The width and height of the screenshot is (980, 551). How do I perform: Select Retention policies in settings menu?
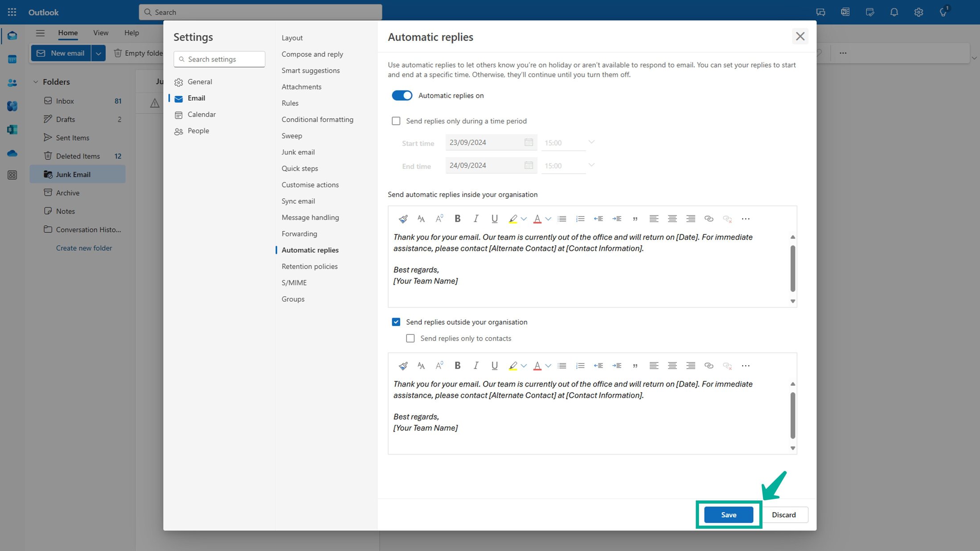click(309, 266)
